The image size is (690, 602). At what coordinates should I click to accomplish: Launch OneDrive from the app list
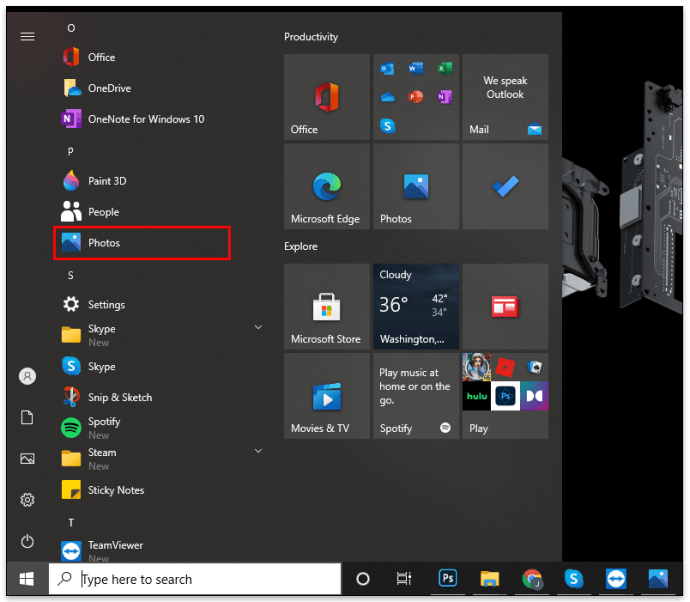pyautogui.click(x=161, y=88)
